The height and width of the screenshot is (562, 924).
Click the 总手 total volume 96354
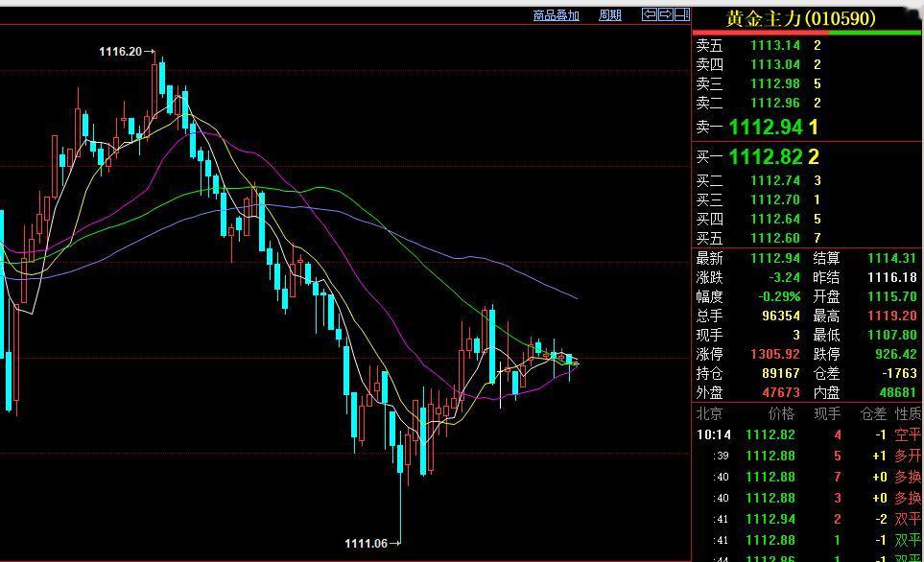(781, 316)
